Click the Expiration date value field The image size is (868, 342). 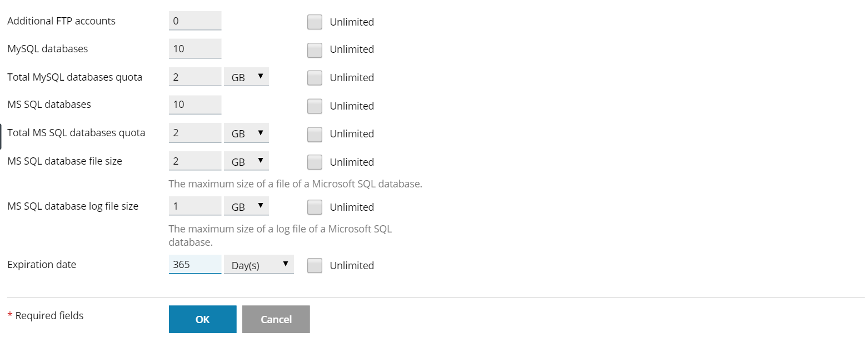(194, 265)
